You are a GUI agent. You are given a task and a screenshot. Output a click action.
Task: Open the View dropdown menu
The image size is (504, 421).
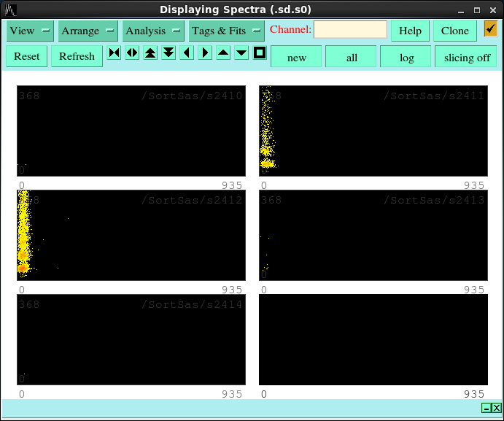(30, 31)
